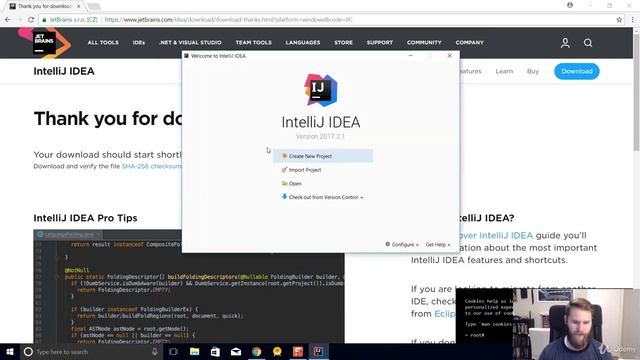Click the Learn link on website
Viewport: 640px width, 360px height.
504,71
